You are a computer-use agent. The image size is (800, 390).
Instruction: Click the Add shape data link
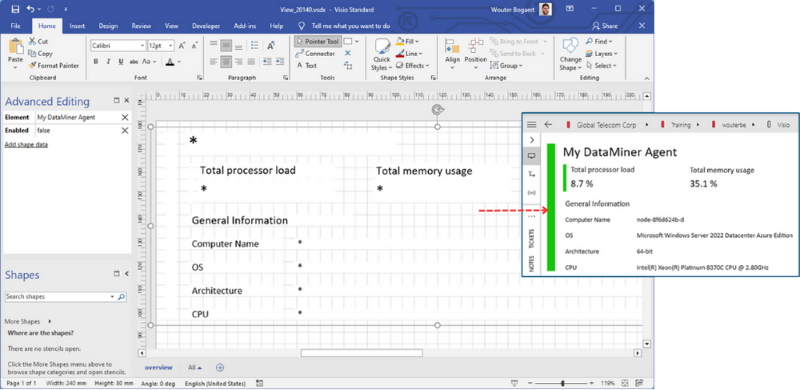coord(26,145)
